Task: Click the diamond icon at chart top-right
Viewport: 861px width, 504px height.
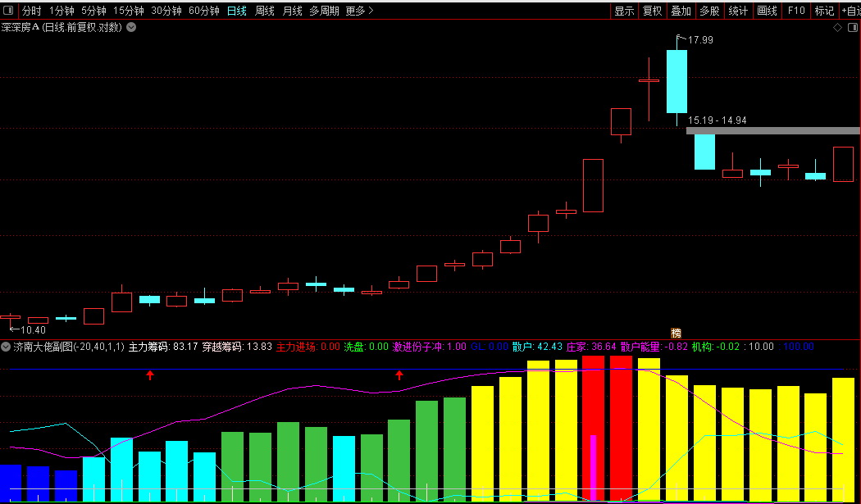Action: (837, 27)
